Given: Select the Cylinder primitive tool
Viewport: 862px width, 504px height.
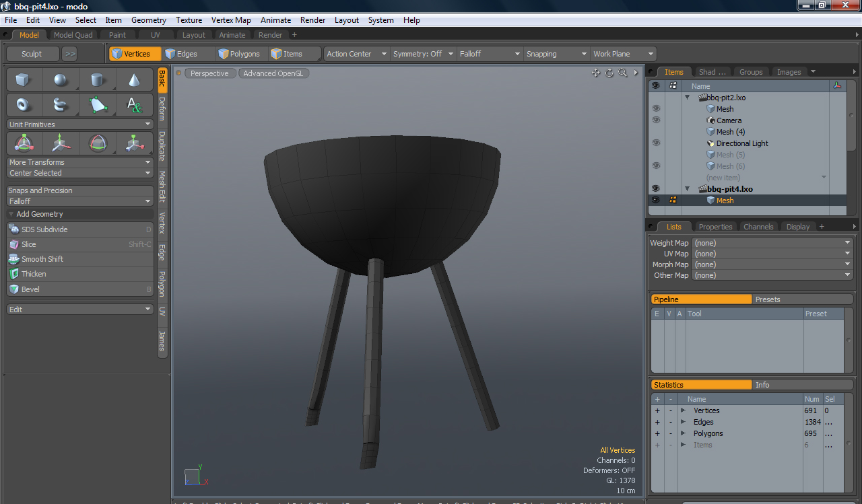Looking at the screenshot, I should click(98, 80).
